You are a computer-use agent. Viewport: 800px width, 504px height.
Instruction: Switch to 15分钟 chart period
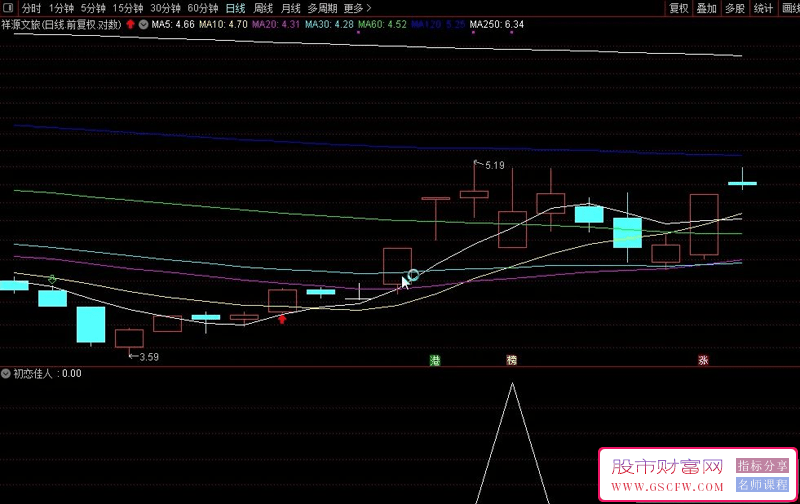[x=128, y=8]
